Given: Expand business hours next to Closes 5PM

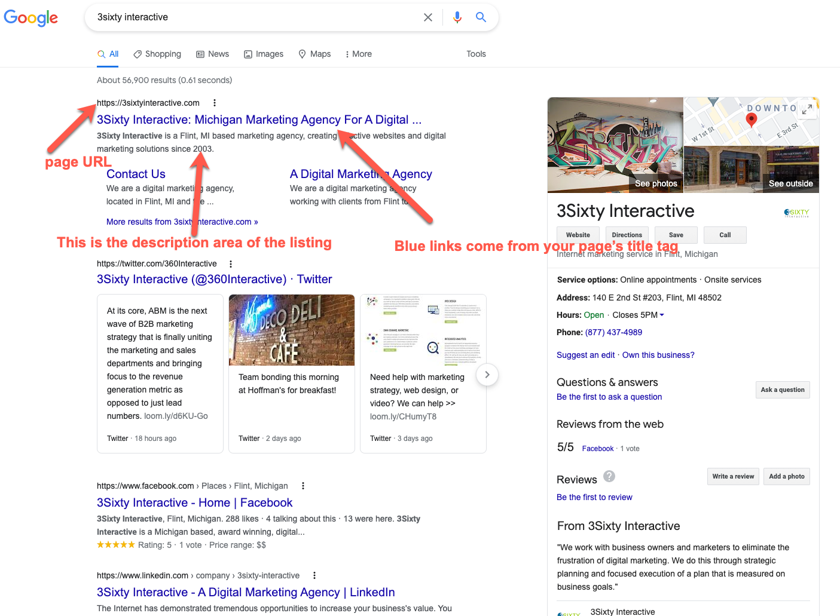Looking at the screenshot, I should point(662,315).
